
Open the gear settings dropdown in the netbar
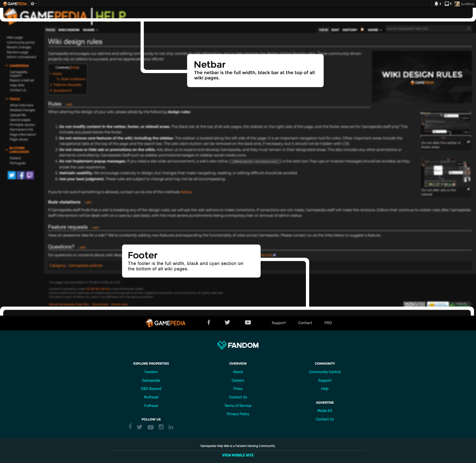tap(34, 4)
